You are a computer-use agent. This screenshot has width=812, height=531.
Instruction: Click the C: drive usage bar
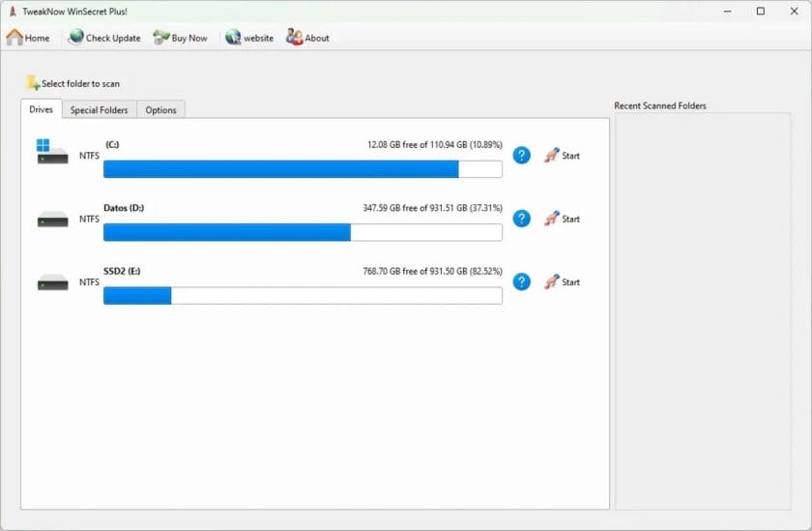302,169
